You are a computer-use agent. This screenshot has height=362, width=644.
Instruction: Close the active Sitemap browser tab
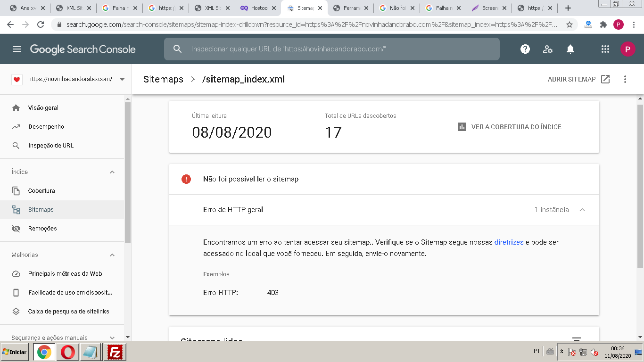tap(320, 8)
